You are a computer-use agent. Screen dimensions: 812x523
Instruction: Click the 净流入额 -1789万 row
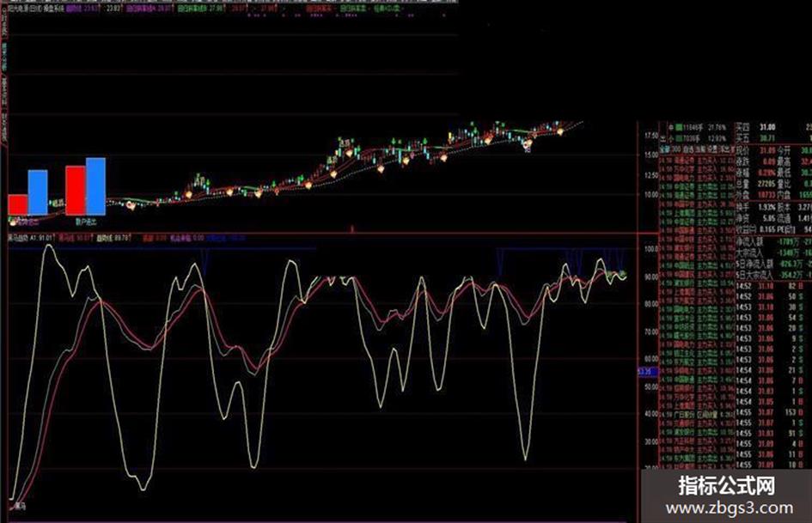(x=773, y=242)
